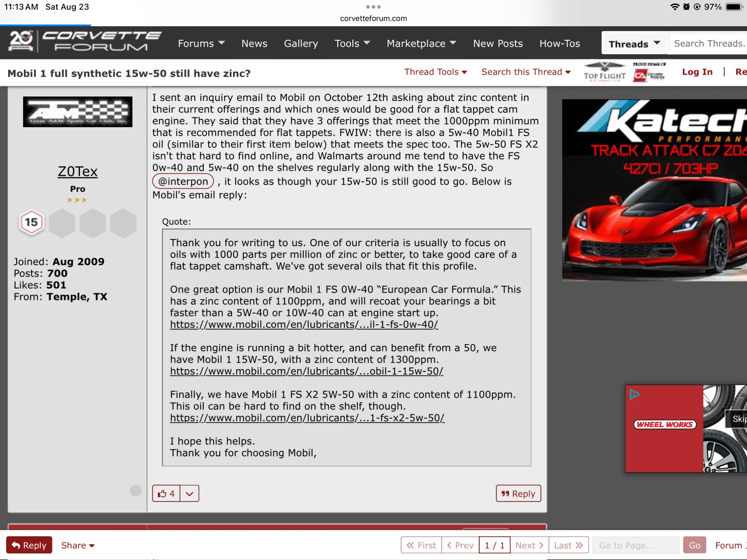Screen dimensions: 747x560
Task: View New Posts
Action: (x=498, y=44)
